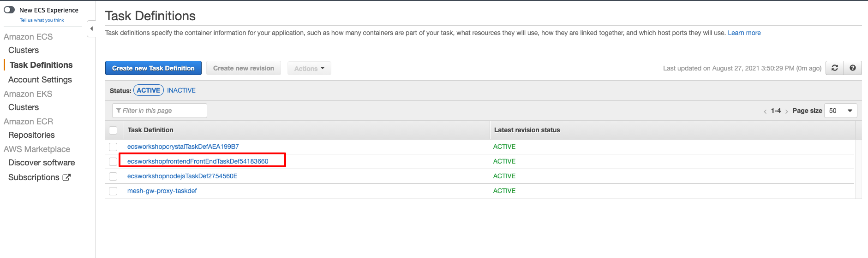This screenshot has height=258, width=868.
Task: Switch to INACTIVE status filter
Action: [x=181, y=90]
